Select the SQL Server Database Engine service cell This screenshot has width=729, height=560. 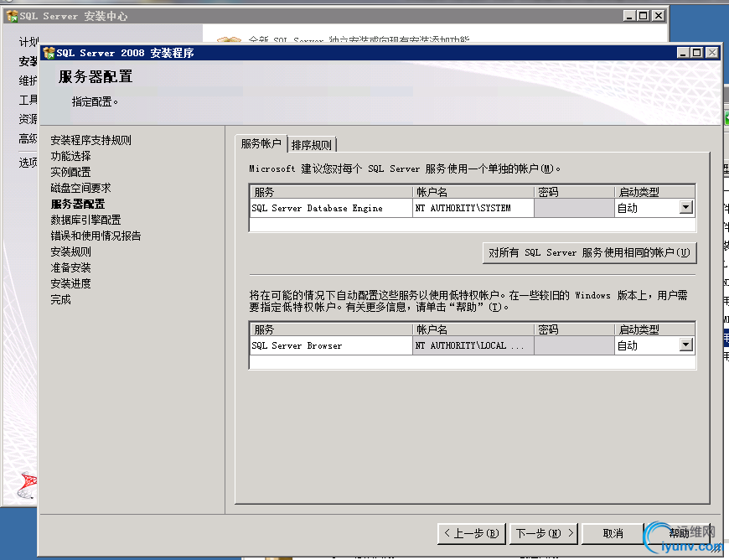click(331, 208)
